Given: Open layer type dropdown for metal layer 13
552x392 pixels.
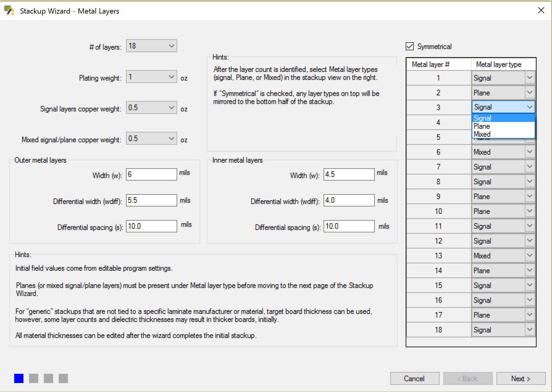Looking at the screenshot, I should point(529,255).
